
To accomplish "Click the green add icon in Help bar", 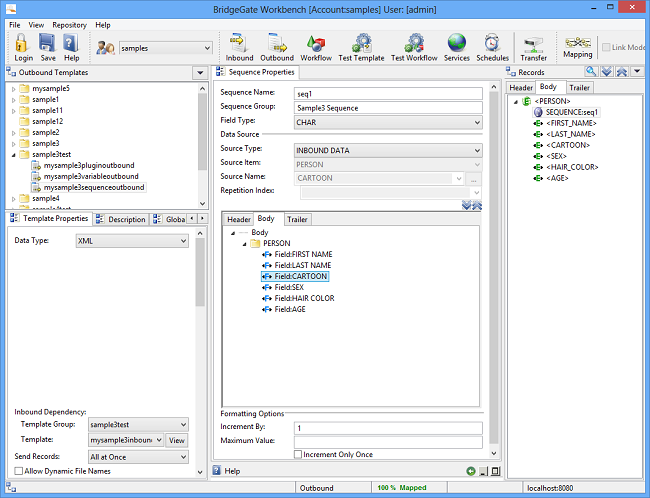I will tap(471, 471).
